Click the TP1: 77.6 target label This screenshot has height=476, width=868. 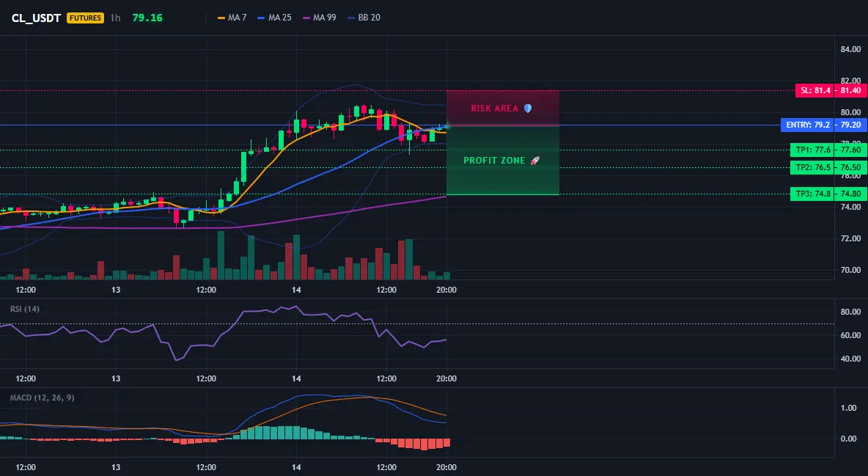[812, 150]
